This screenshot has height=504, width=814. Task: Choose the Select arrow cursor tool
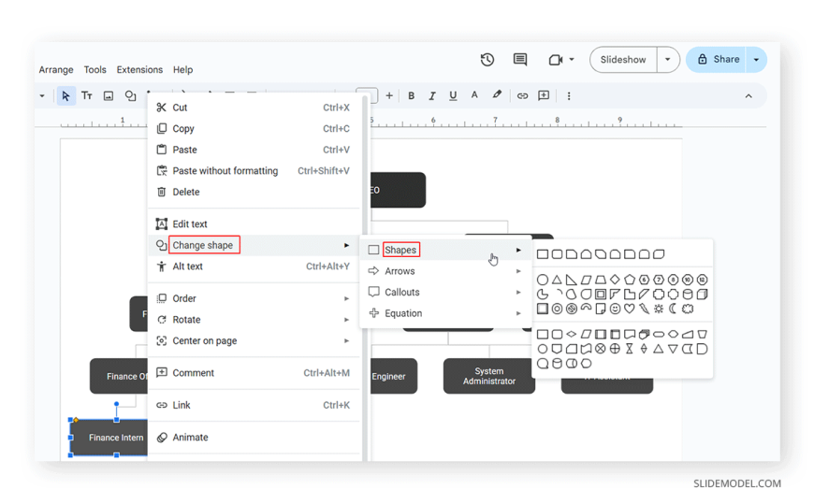[x=65, y=95]
